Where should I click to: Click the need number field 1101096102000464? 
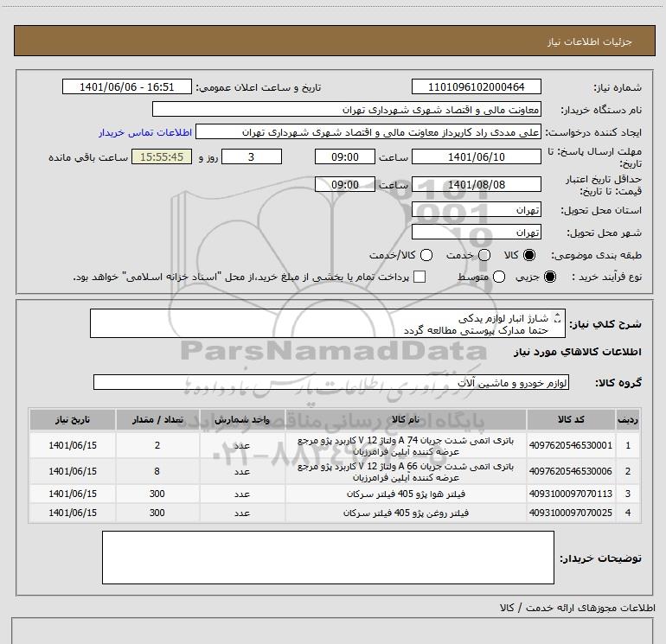tap(476, 86)
